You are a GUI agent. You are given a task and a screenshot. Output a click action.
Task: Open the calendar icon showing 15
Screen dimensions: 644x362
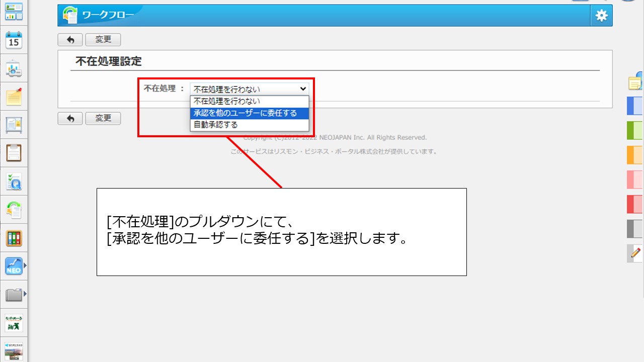14,40
